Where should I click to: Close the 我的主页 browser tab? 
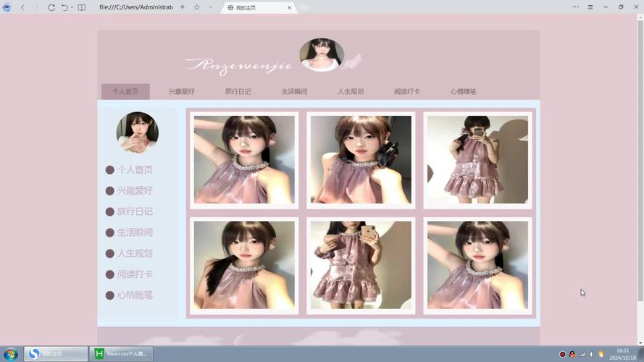[x=289, y=8]
